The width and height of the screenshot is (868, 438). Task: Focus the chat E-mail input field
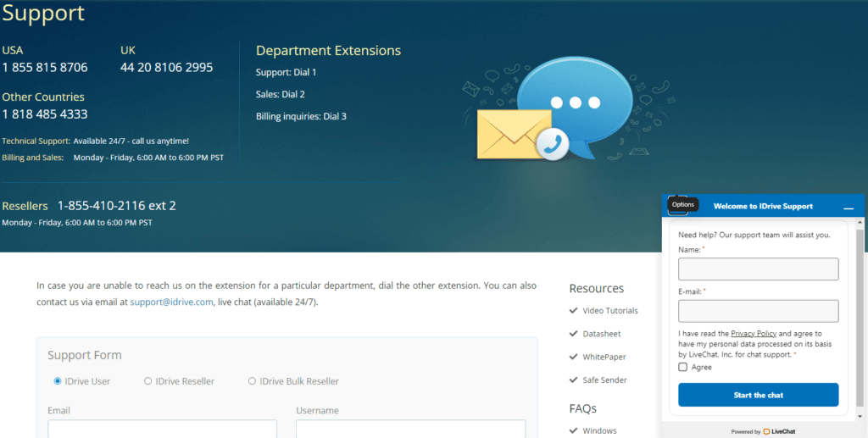[x=759, y=311]
